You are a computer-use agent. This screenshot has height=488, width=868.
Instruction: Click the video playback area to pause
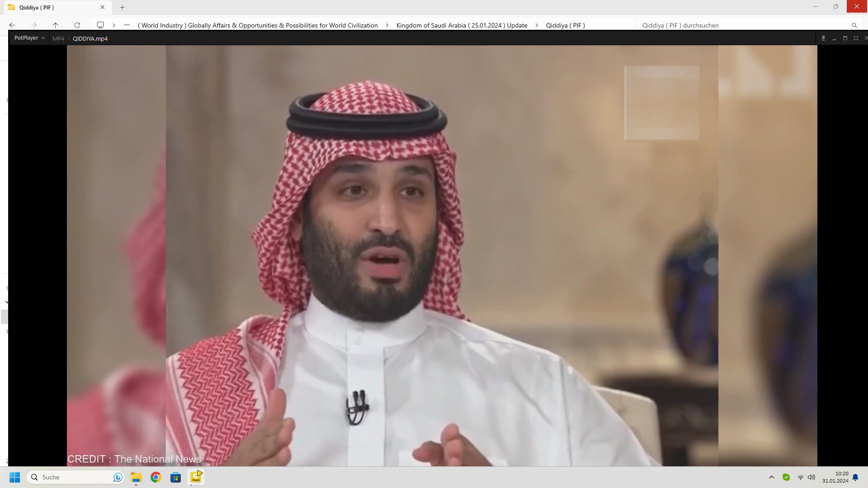pos(442,255)
